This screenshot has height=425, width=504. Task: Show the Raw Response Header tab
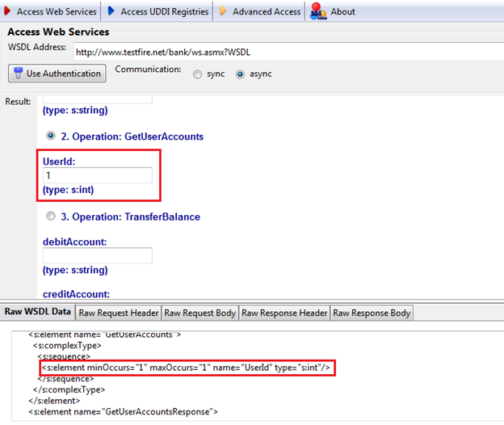284,313
